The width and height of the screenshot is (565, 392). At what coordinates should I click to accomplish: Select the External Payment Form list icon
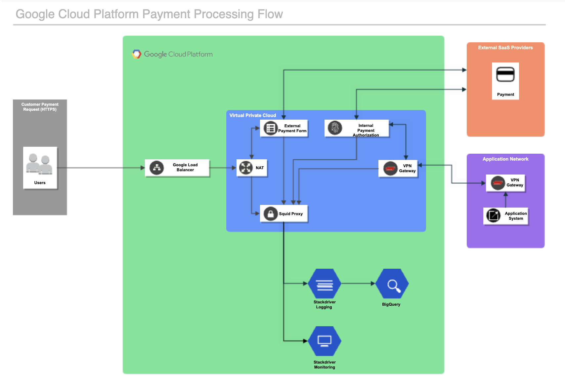click(271, 128)
